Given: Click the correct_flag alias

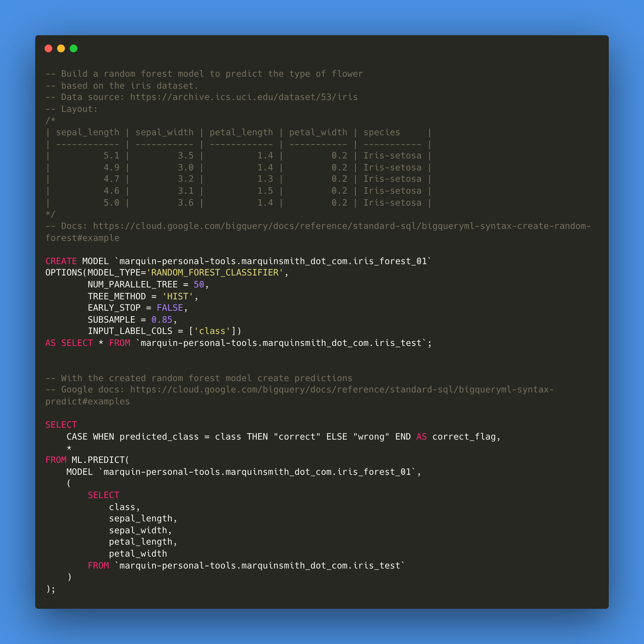Looking at the screenshot, I should click(464, 437).
